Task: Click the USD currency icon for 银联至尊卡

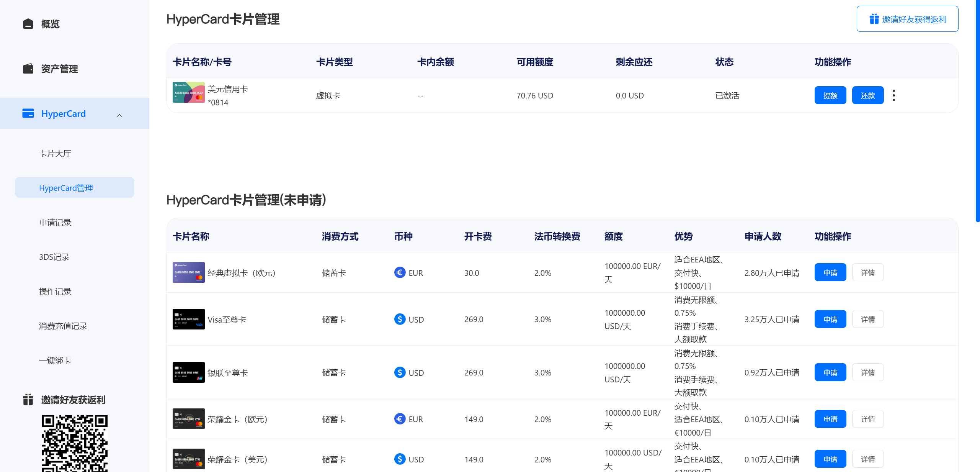Action: point(400,372)
